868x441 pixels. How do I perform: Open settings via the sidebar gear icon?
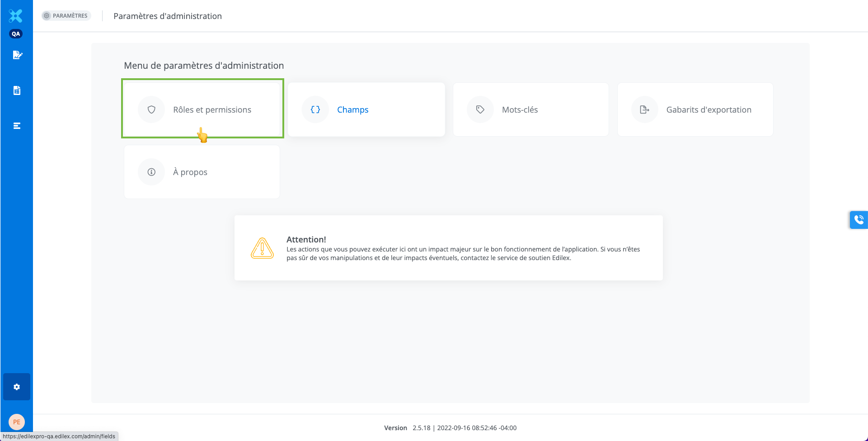[x=17, y=387]
